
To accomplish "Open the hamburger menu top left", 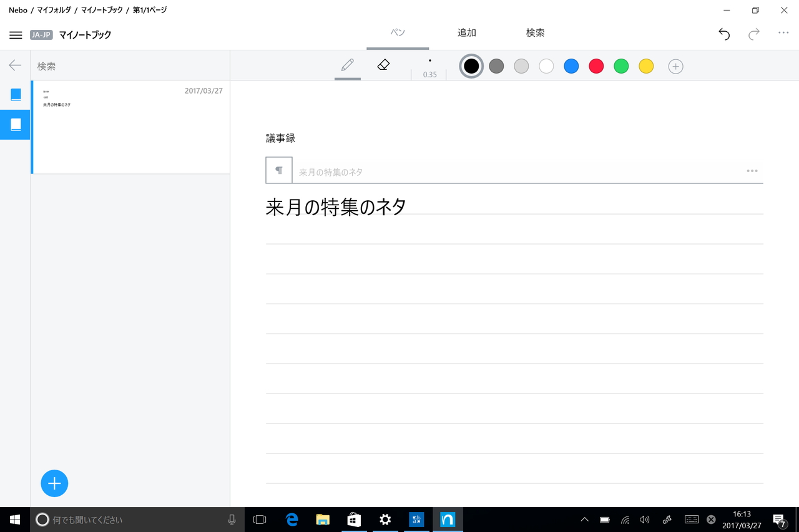I will (x=16, y=35).
